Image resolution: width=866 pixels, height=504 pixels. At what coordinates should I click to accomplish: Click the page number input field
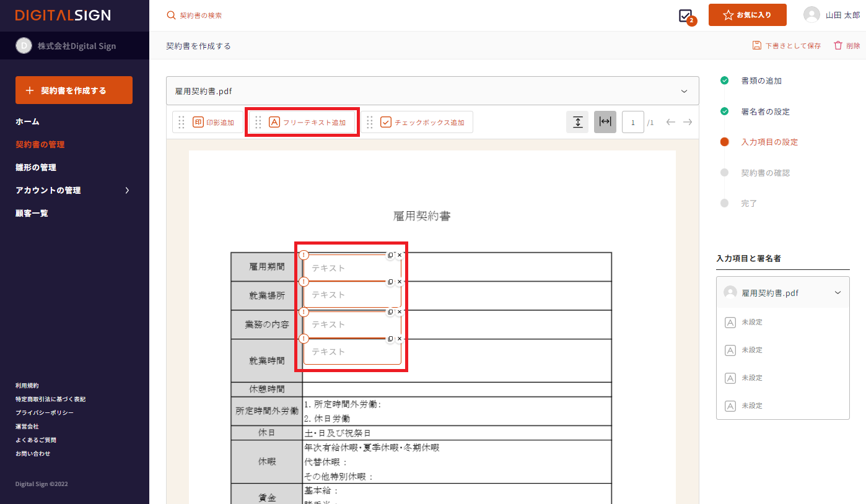click(x=632, y=122)
